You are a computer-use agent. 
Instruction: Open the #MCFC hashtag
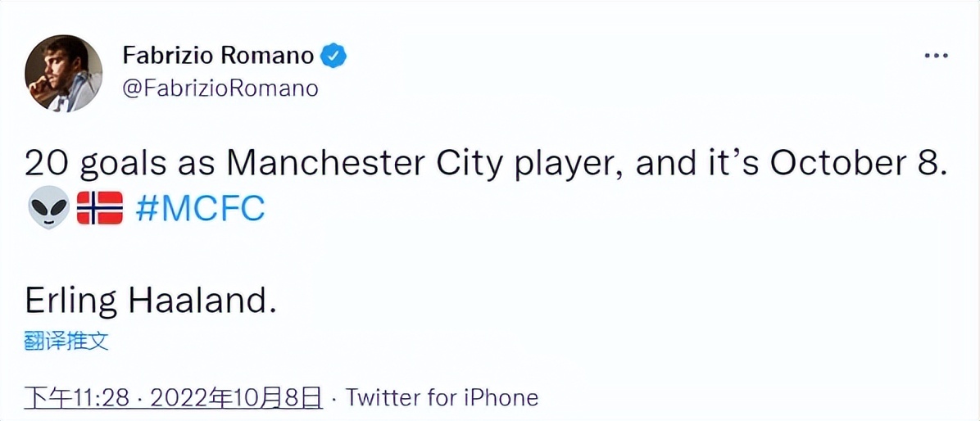click(200, 209)
